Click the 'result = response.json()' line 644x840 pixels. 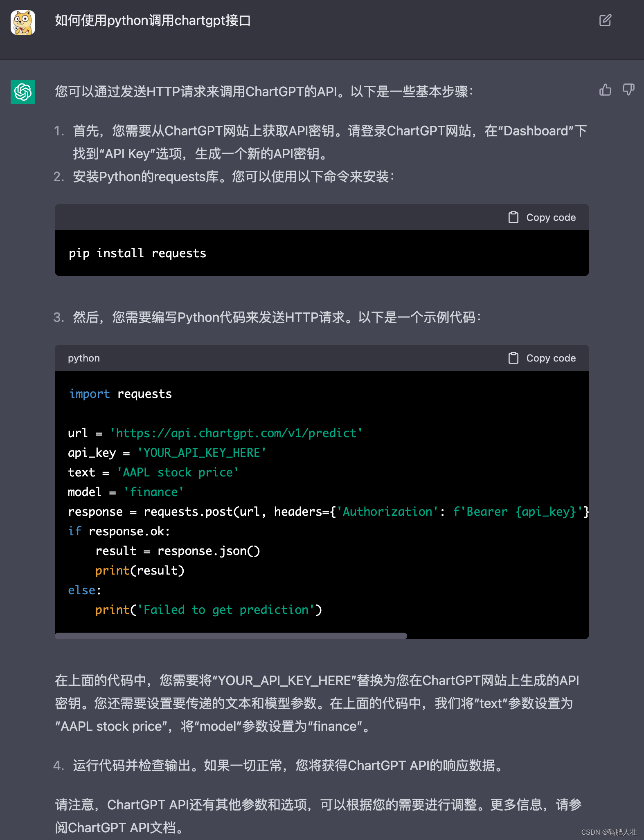point(178,551)
